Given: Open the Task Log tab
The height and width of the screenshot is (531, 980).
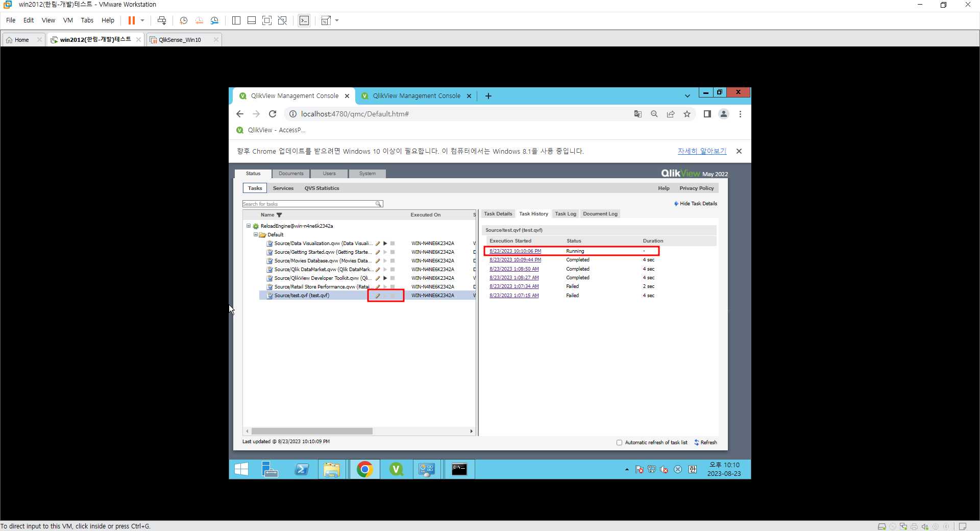Looking at the screenshot, I should 566,214.
